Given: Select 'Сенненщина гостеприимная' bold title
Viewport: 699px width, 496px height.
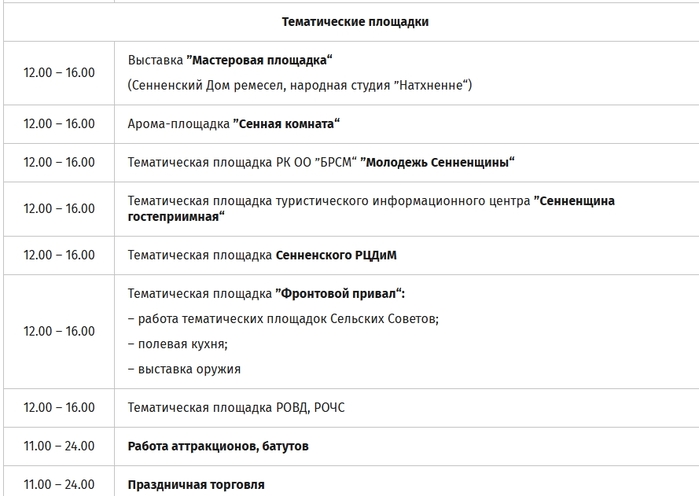Looking at the screenshot, I should tap(371, 209).
